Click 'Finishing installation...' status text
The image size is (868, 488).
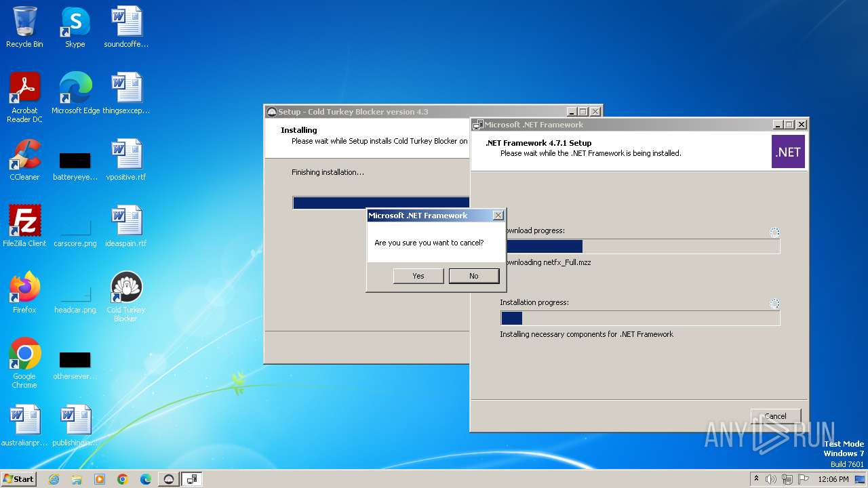[328, 172]
